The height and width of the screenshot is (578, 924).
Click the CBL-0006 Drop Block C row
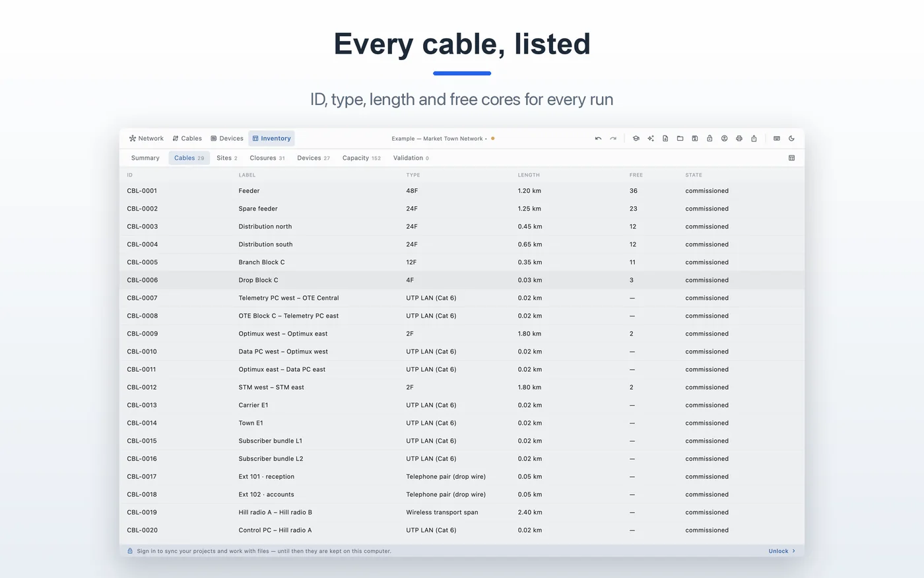coord(462,280)
